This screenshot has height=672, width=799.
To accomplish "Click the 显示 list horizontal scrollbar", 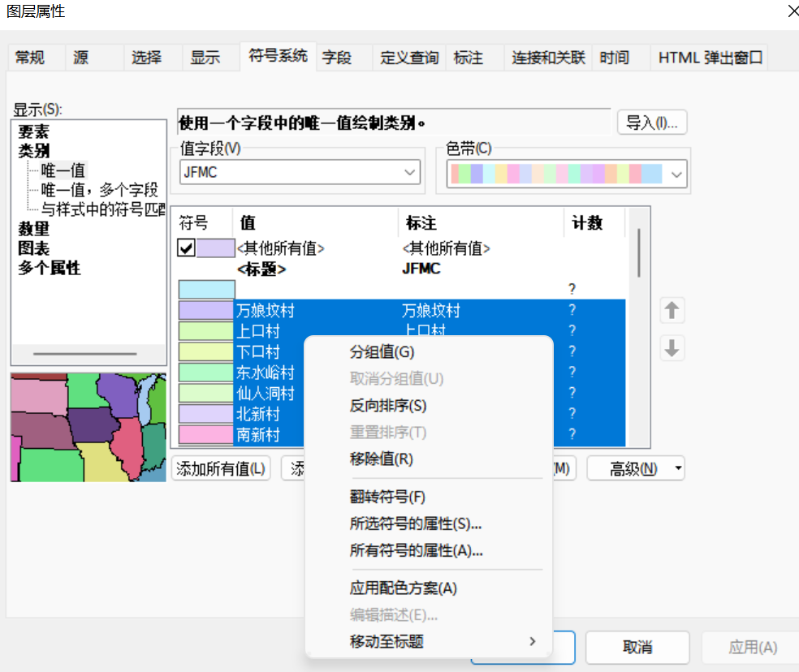I will coord(85,354).
